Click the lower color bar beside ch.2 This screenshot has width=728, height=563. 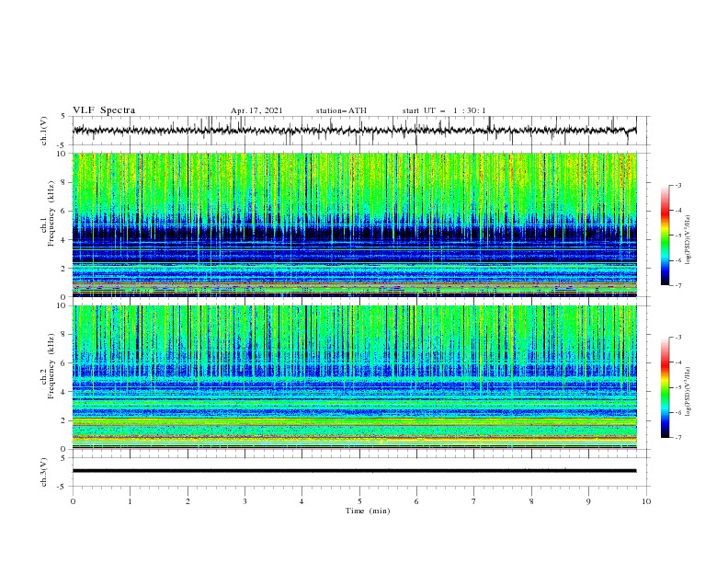click(665, 387)
